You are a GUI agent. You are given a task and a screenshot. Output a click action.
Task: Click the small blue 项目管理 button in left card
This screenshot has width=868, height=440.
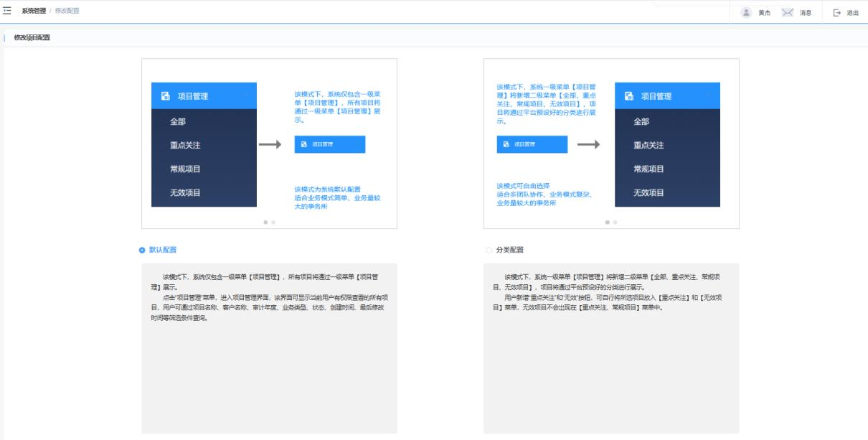point(329,144)
